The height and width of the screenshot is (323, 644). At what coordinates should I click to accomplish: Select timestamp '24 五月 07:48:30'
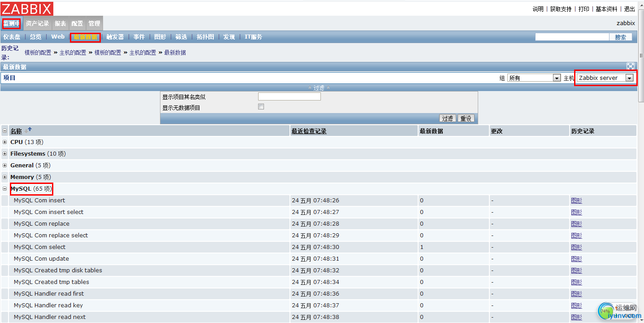coord(316,247)
